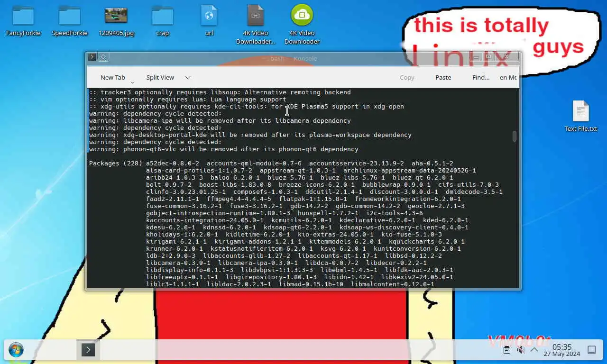The height and width of the screenshot is (364, 607).
Task: Click the Konsole window menu icon
Action: coord(92,57)
